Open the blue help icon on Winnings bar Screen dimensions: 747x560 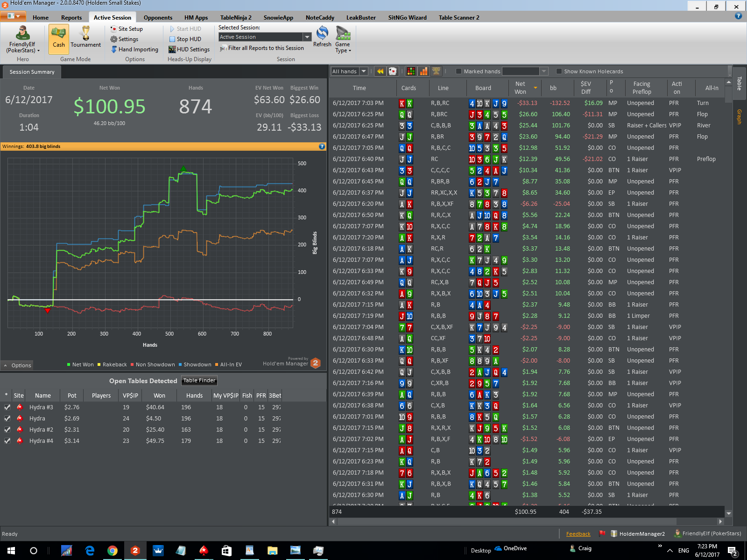coord(322,147)
